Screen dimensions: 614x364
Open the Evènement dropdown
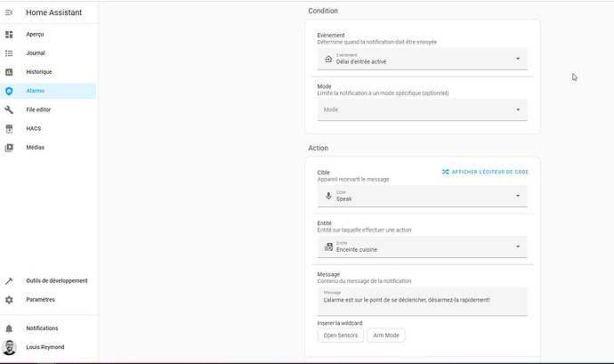[x=422, y=59]
